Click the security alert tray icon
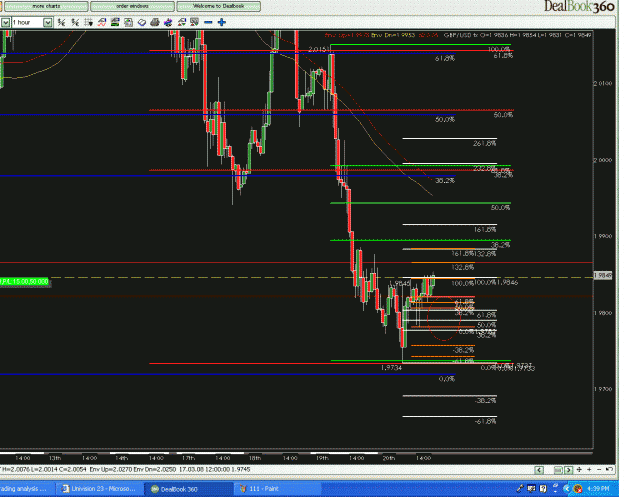Image resolution: width=625 pixels, height=497 pixels. click(577, 489)
